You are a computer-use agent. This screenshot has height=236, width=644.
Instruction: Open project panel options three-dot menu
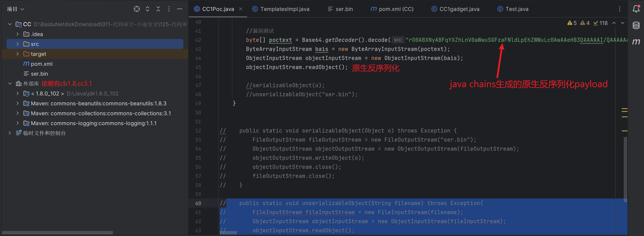tap(169, 9)
